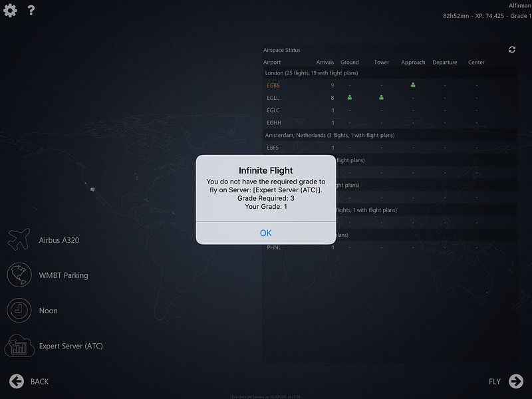
Task: Click the back arrow icon
Action: point(16,381)
